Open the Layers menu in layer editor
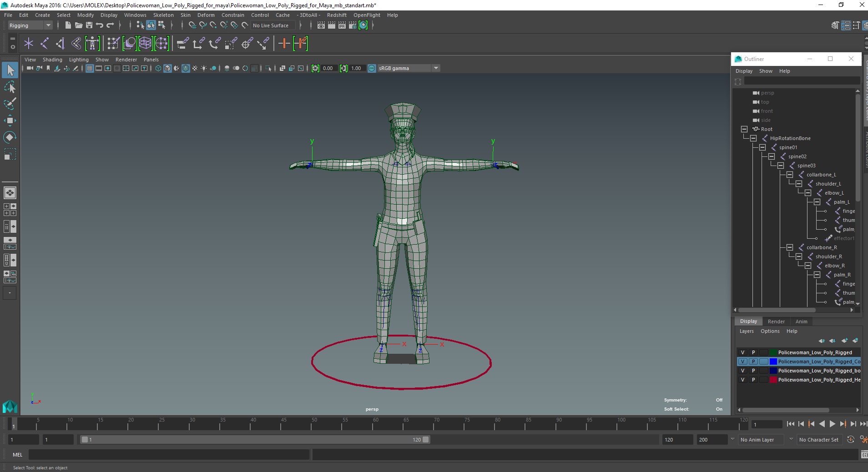The height and width of the screenshot is (472, 868). pyautogui.click(x=747, y=331)
